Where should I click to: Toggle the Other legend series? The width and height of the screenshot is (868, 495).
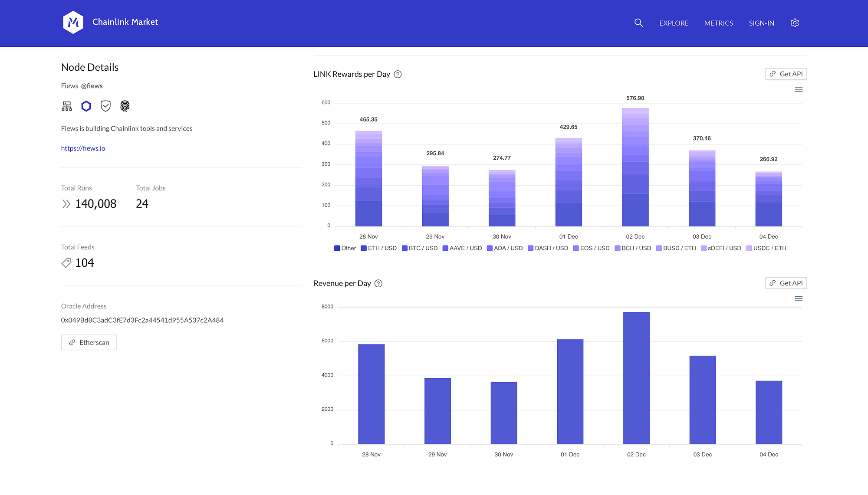345,248
